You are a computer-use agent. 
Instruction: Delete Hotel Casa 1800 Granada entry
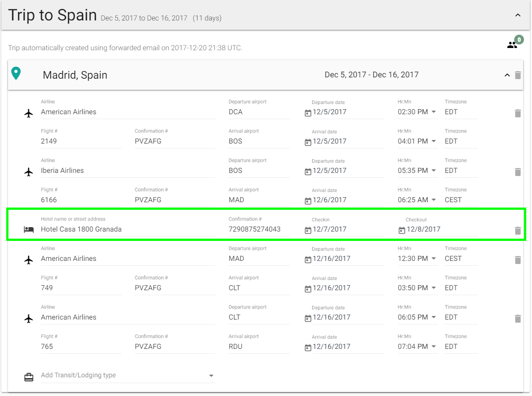tap(518, 231)
